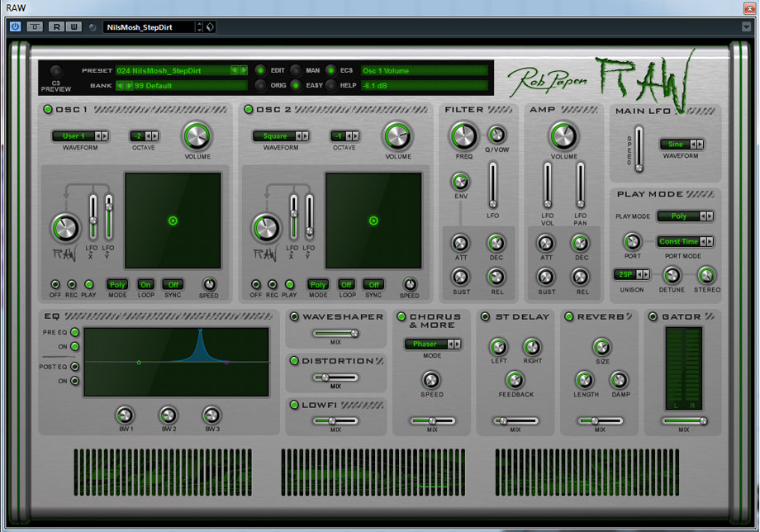Enable the Waveshaper effect
The height and width of the screenshot is (532, 760).
294,316
